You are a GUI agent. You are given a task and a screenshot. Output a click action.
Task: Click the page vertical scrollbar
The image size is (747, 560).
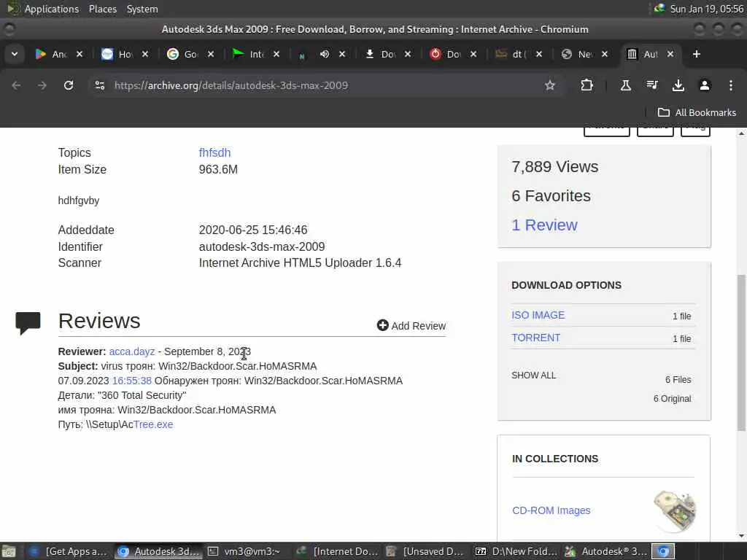741,352
